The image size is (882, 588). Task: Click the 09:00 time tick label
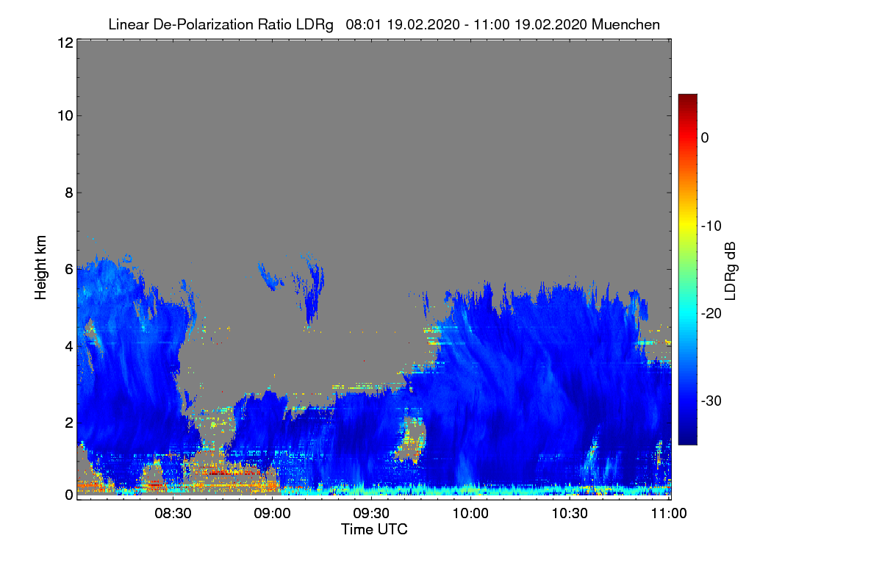273,514
